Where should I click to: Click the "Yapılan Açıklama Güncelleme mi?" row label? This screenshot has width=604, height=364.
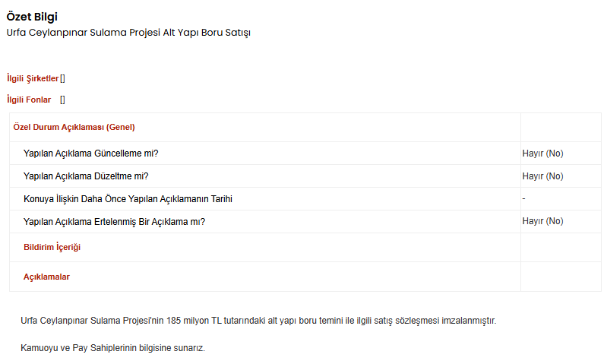pyautogui.click(x=90, y=154)
